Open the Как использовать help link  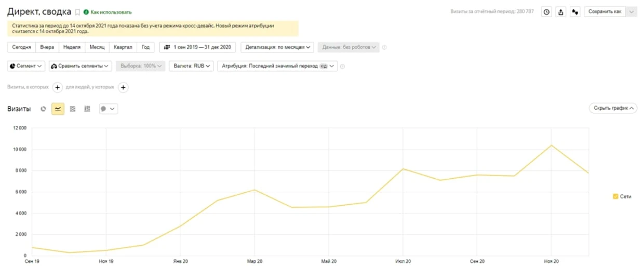click(x=111, y=12)
